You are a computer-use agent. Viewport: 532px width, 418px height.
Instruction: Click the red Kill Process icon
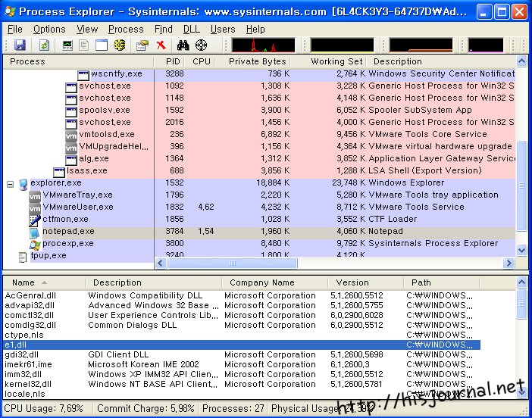[x=161, y=45]
